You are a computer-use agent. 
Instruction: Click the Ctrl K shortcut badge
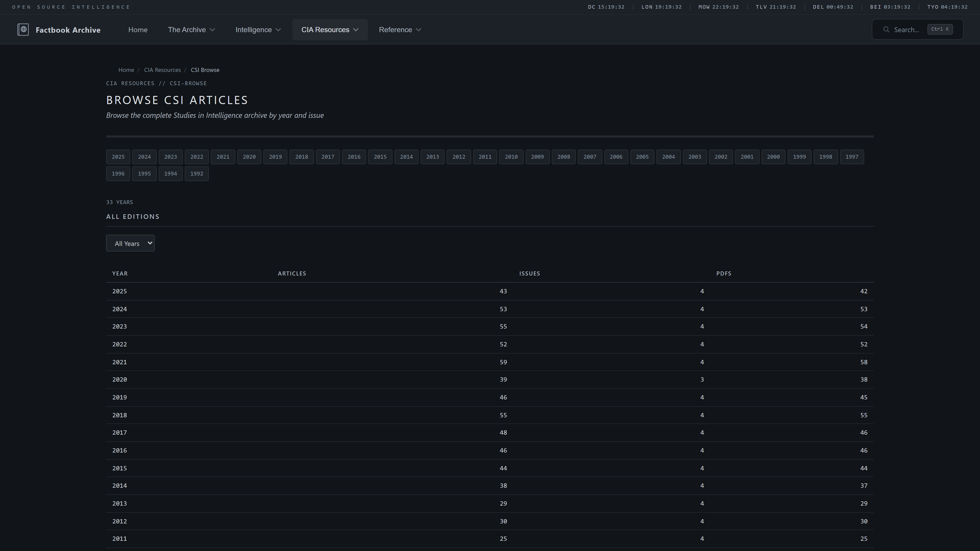[x=940, y=29]
